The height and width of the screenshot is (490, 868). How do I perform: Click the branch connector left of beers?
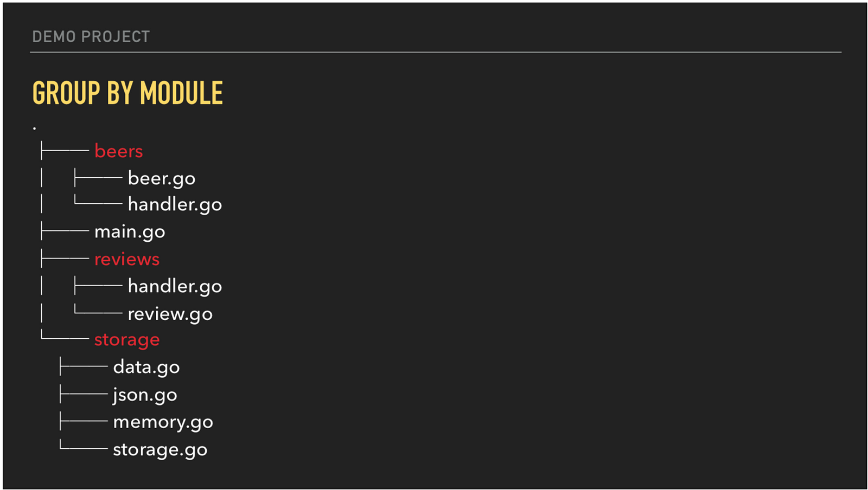coord(65,151)
